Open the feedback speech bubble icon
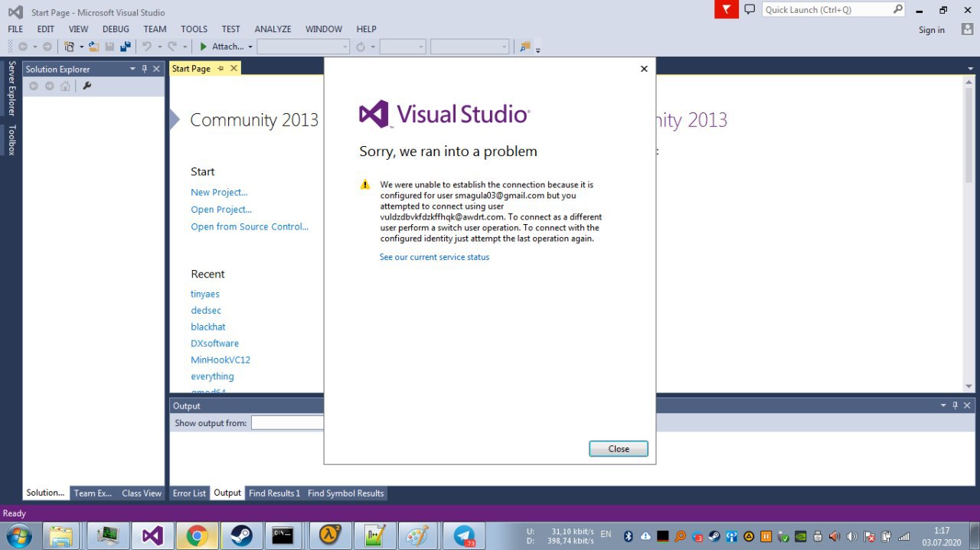Screen dimensions: 980x550 point(750,9)
